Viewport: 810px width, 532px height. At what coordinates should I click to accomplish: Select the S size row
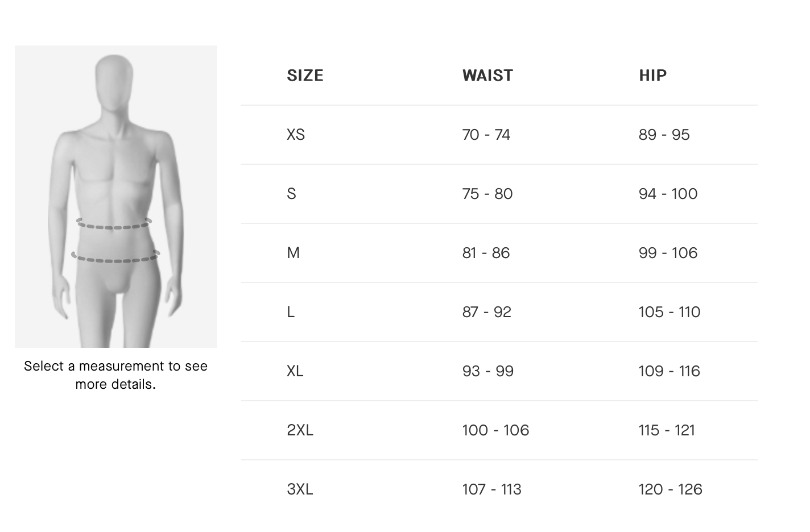(x=499, y=194)
